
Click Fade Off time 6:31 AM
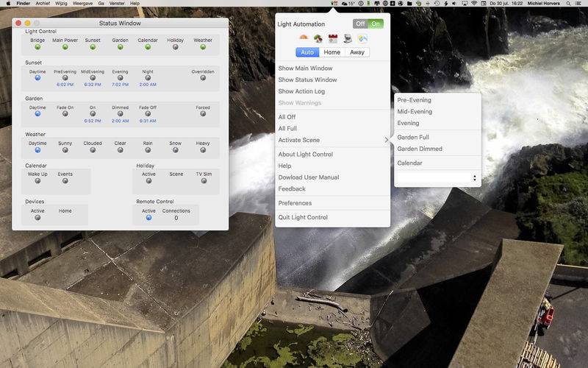148,121
